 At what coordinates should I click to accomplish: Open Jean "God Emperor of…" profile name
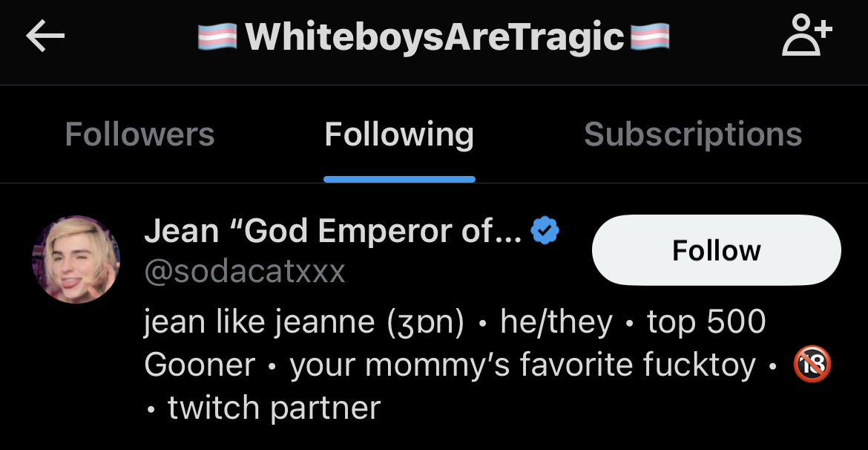(333, 231)
